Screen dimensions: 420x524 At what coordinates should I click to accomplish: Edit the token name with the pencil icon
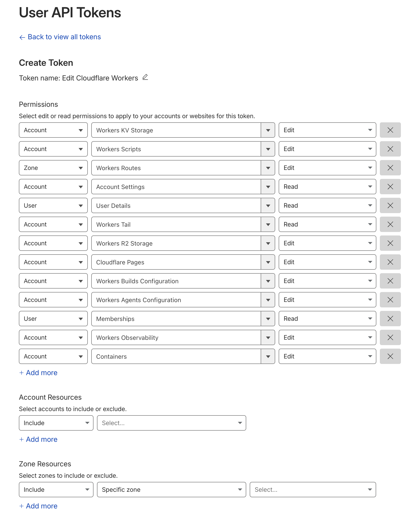click(x=145, y=77)
